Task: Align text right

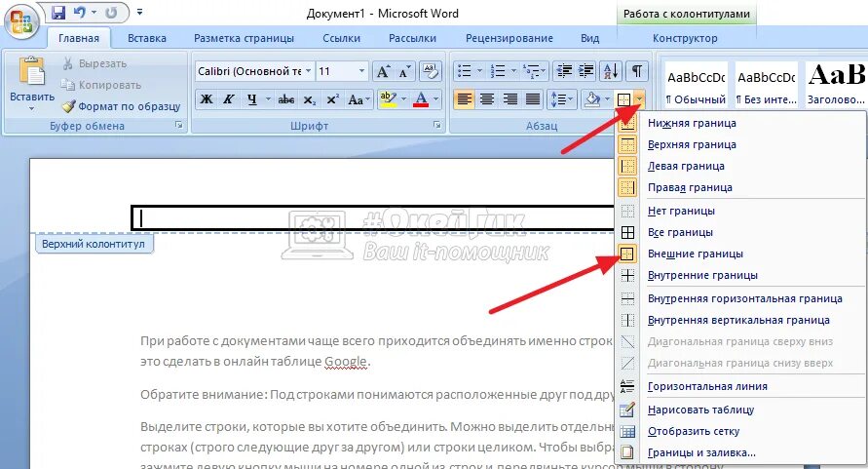Action: (x=509, y=99)
